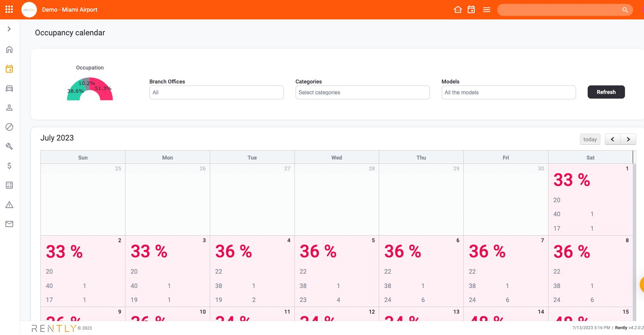Image resolution: width=644 pixels, height=335 pixels.
Task: Select July 6 occupancy cell
Action: (421, 271)
